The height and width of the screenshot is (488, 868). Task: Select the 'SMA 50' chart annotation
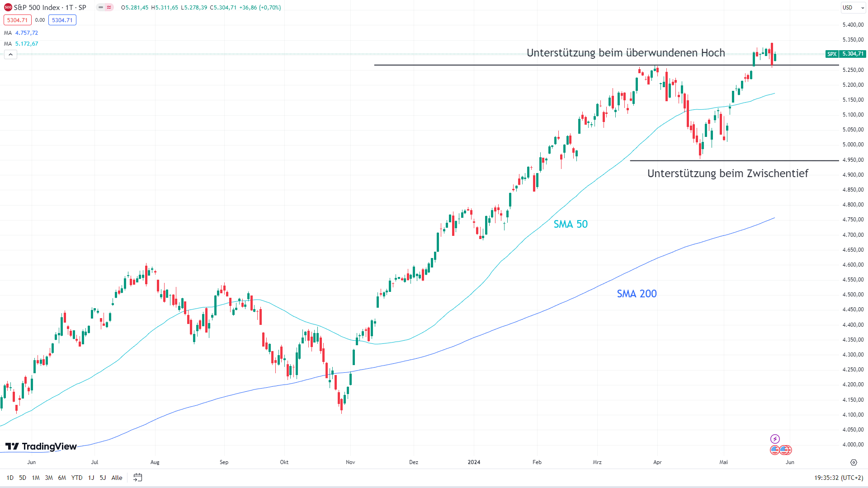[571, 224]
